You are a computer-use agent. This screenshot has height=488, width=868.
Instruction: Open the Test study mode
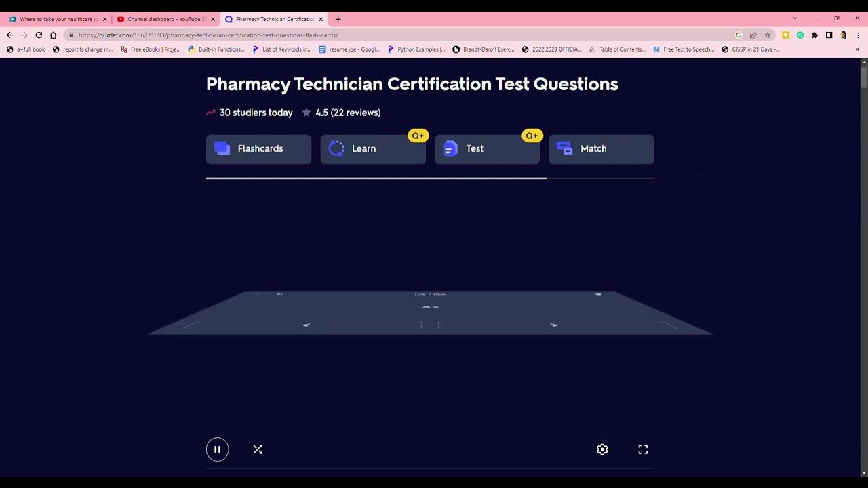click(487, 149)
